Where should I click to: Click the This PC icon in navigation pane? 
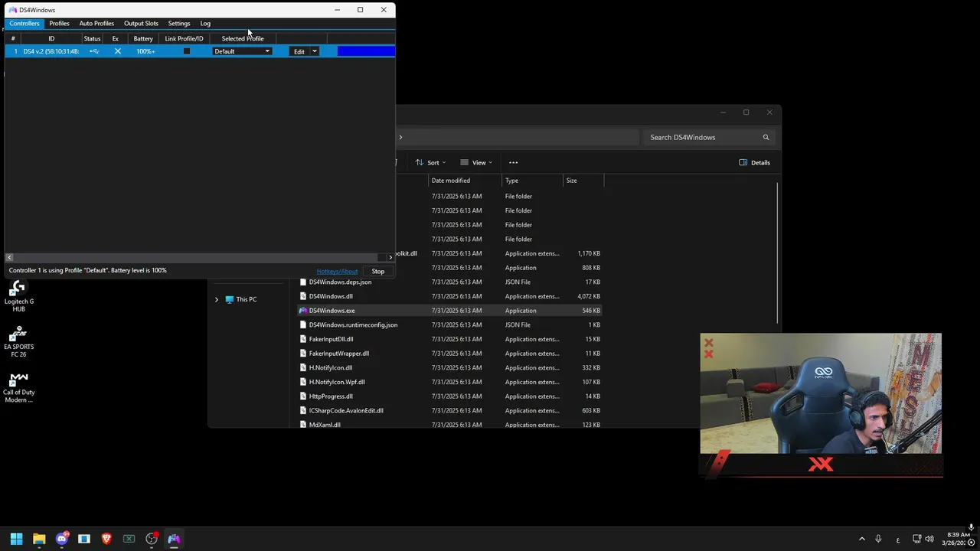tap(229, 299)
